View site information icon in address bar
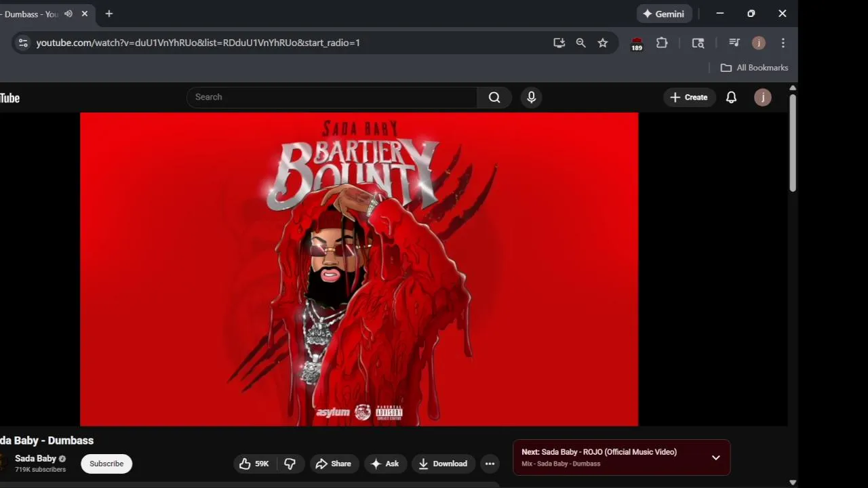The image size is (868, 488). 23,43
